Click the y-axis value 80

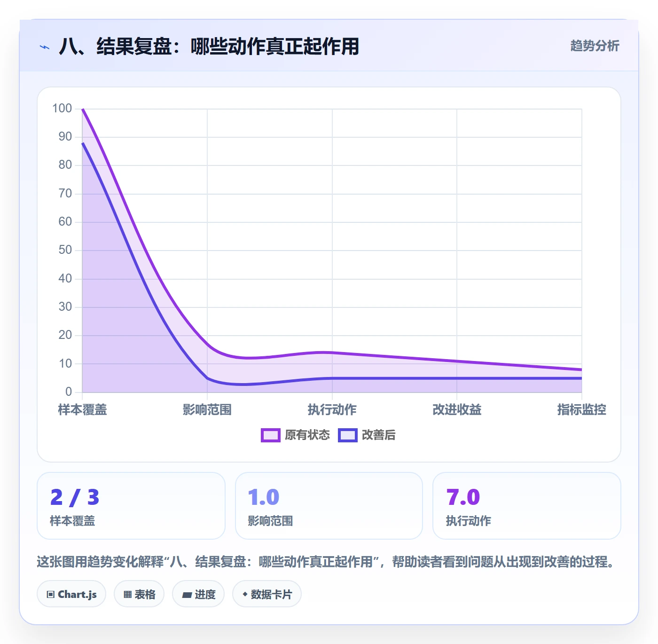[x=65, y=165]
